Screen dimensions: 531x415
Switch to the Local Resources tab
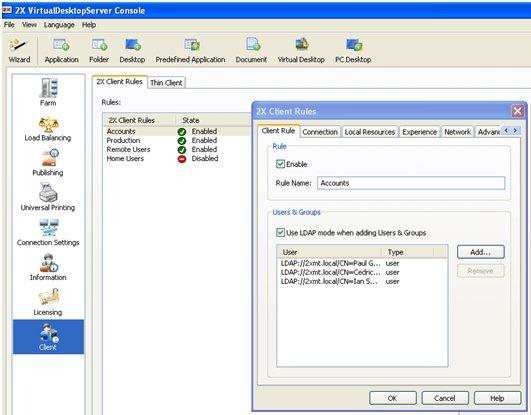click(370, 132)
